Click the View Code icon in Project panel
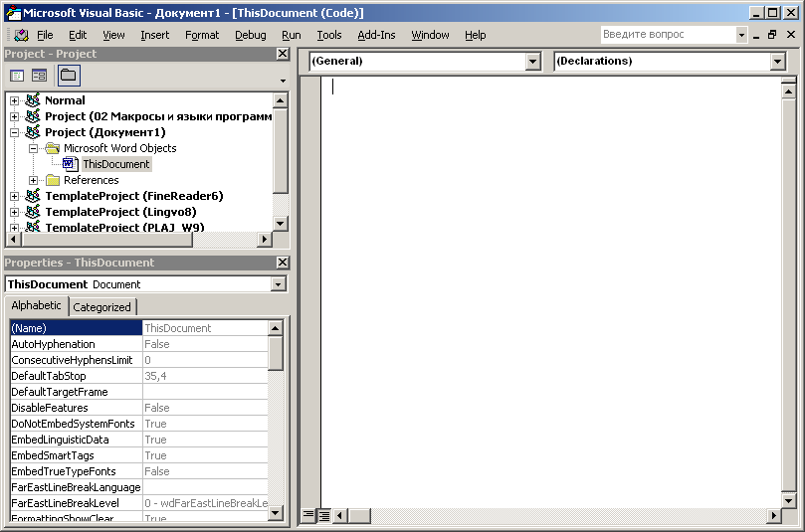This screenshot has width=805, height=532. click(17, 76)
